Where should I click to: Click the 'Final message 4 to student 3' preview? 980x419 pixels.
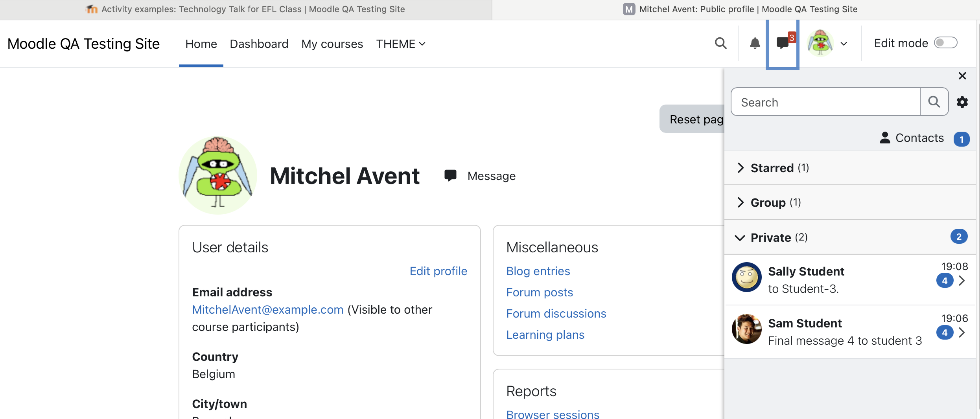pyautogui.click(x=845, y=341)
